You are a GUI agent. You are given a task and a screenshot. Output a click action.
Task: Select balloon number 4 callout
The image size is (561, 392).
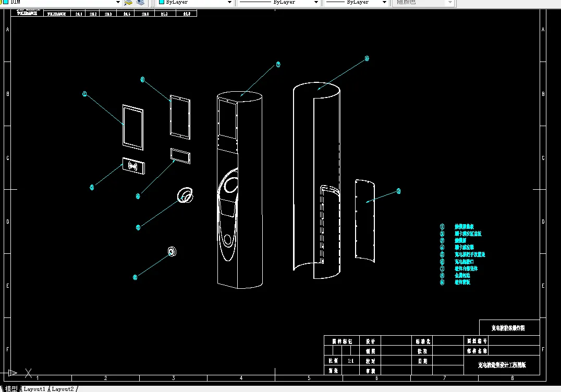pyautogui.click(x=138, y=196)
